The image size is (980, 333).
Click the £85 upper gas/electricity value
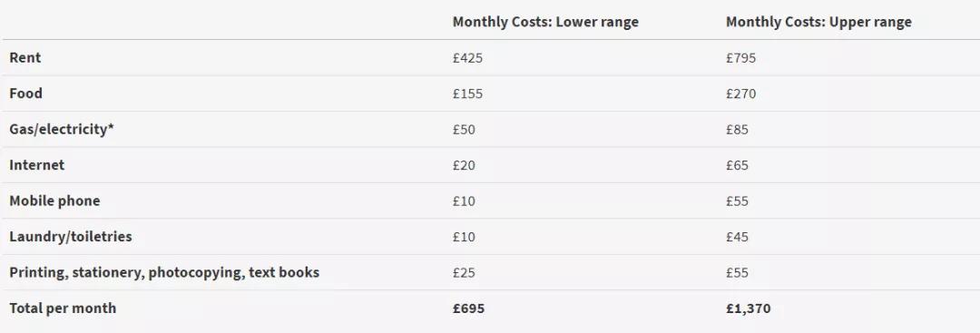(x=738, y=130)
